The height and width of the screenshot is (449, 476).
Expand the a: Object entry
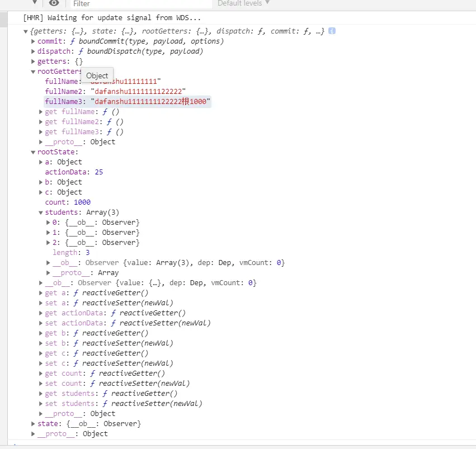[41, 162]
